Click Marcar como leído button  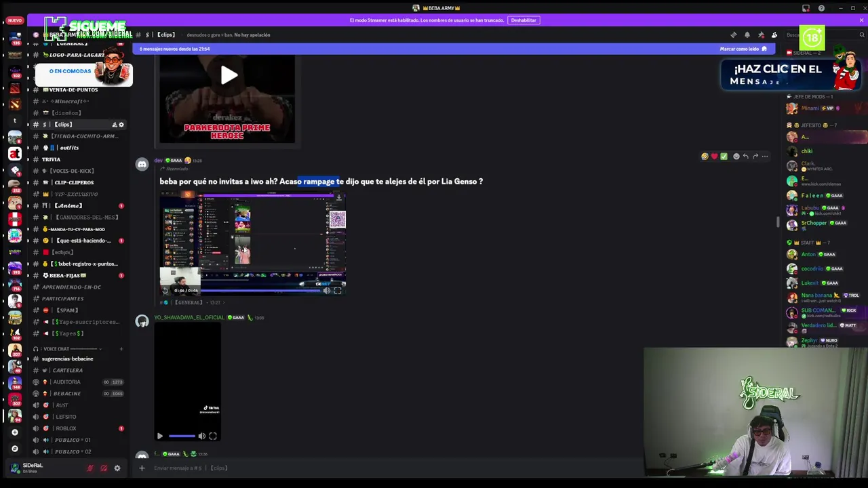(x=743, y=49)
